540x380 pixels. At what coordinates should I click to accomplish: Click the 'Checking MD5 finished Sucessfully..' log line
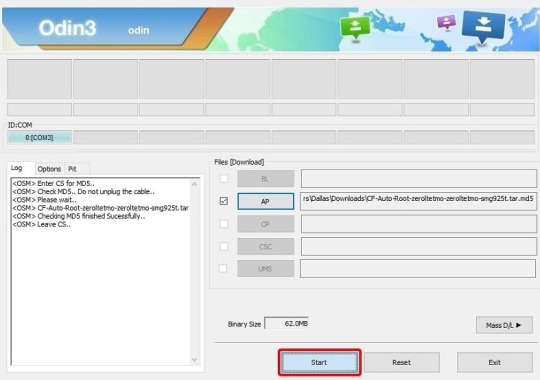coord(79,216)
